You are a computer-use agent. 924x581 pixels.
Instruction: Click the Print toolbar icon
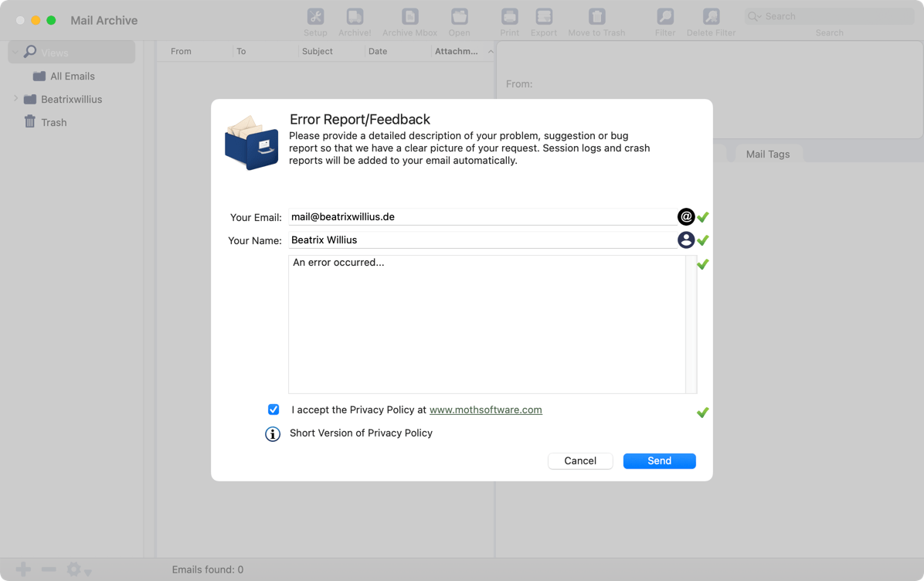[509, 17]
